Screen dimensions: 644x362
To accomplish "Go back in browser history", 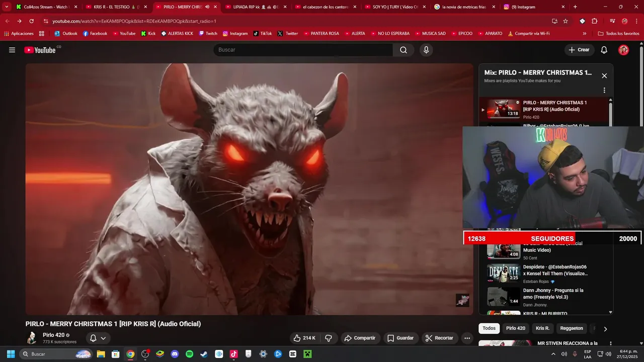I will click(x=7, y=21).
